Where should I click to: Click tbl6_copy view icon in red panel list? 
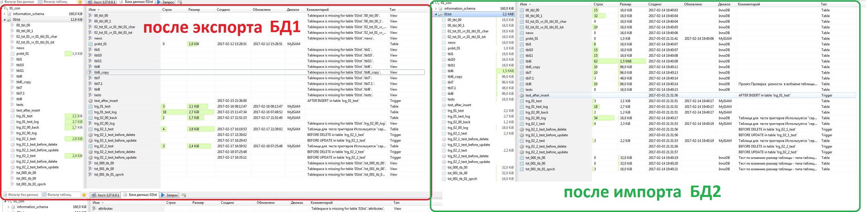click(90, 72)
